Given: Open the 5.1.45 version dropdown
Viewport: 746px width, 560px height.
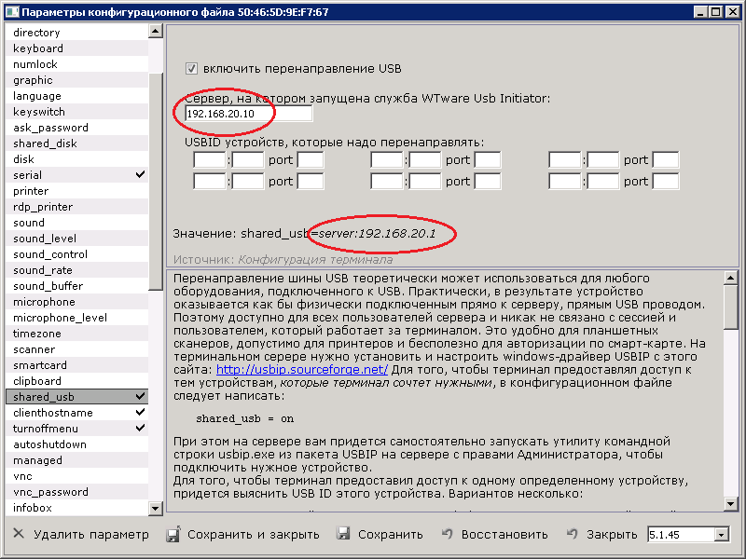Looking at the screenshot, I should (x=720, y=535).
